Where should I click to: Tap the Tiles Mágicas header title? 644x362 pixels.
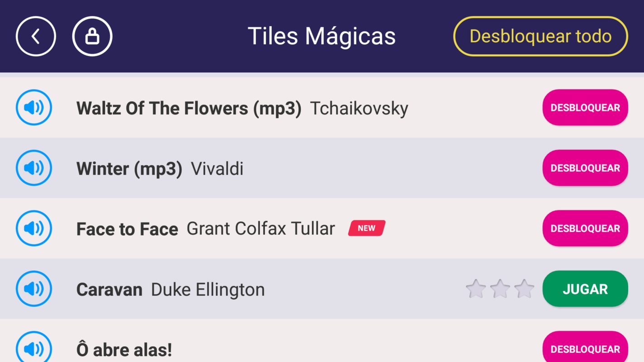coord(321,36)
